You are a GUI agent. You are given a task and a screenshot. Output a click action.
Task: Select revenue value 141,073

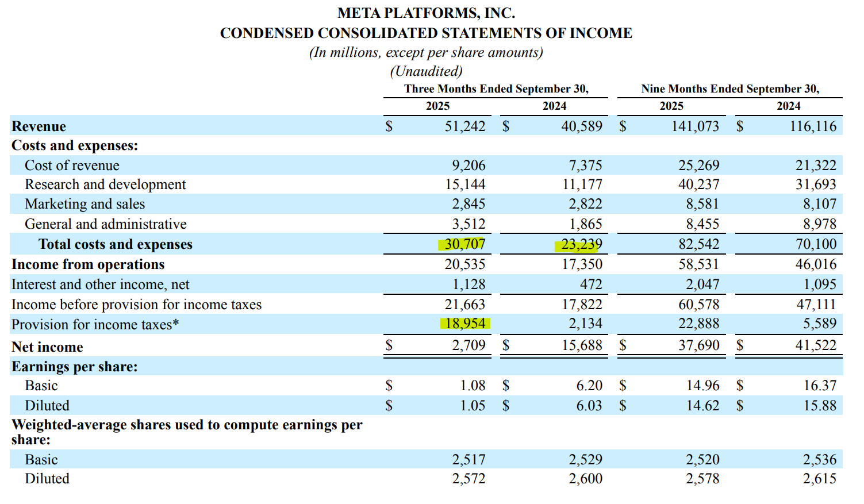pyautogui.click(x=695, y=126)
